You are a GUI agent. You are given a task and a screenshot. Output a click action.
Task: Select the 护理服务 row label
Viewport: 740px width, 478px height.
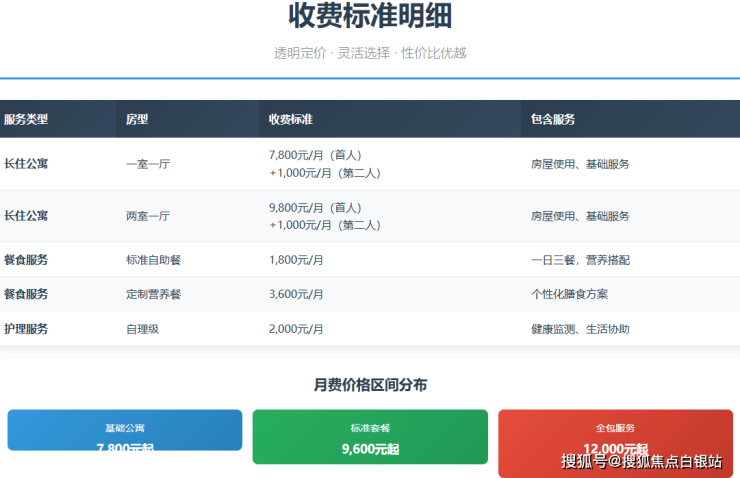pyautogui.click(x=26, y=329)
